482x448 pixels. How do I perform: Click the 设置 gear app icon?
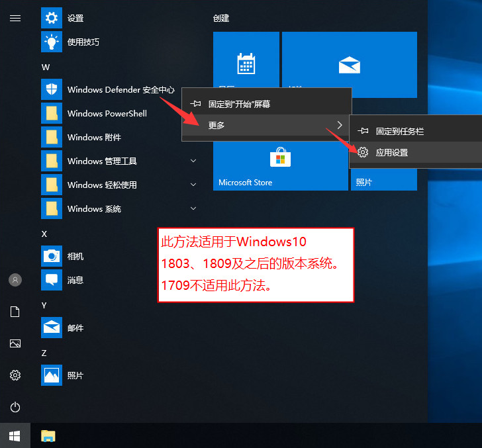click(52, 18)
